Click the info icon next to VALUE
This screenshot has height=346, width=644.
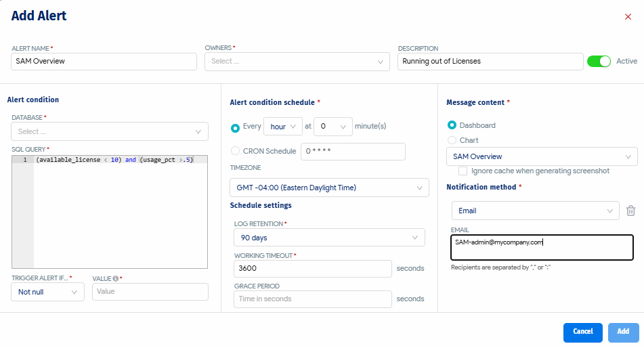pos(116,278)
